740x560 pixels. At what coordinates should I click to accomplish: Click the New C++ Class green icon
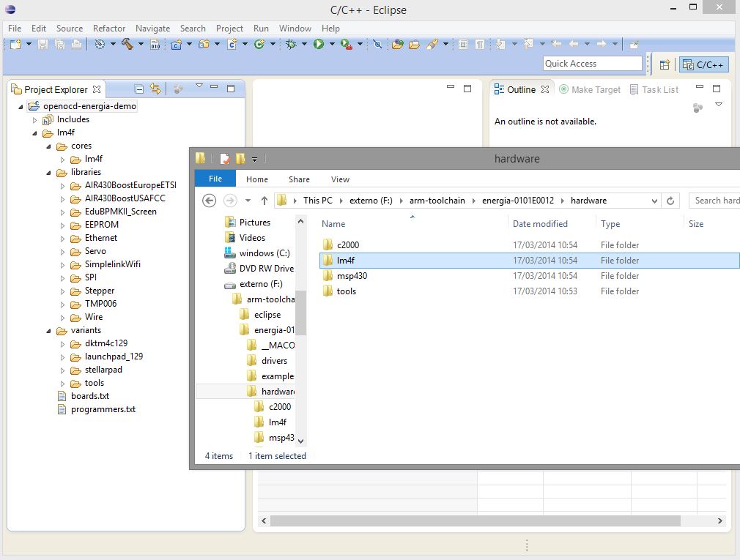click(x=259, y=45)
